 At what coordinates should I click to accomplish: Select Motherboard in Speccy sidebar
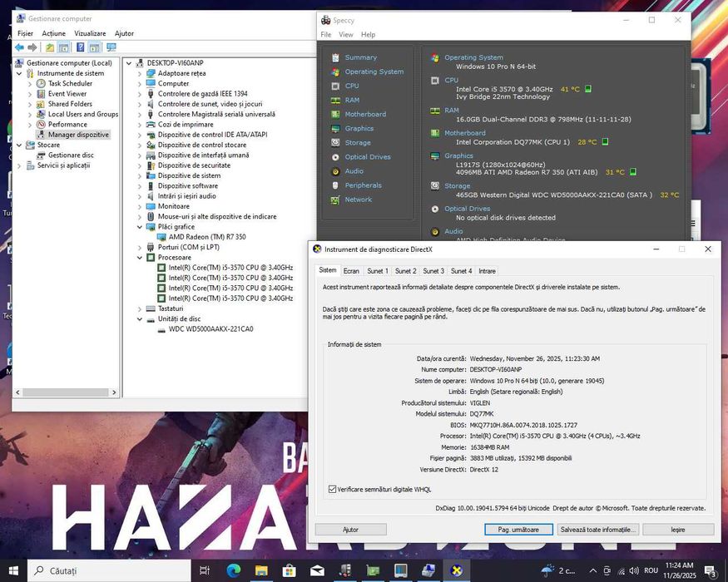(365, 114)
